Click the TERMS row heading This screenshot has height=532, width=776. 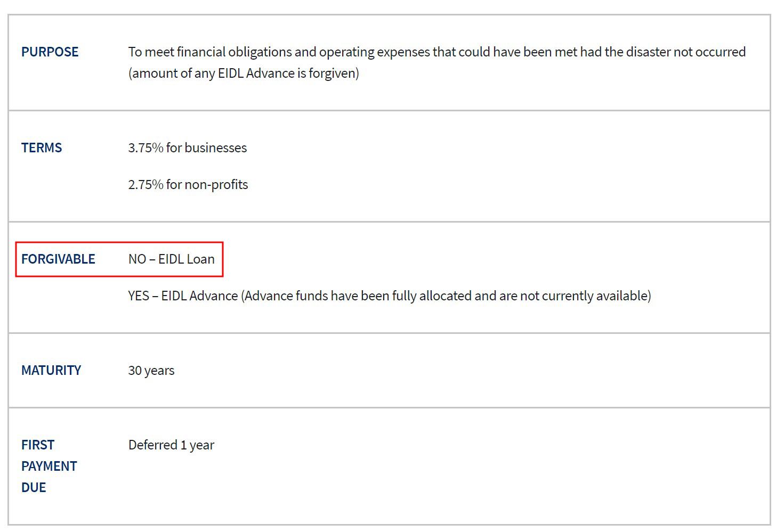(42, 148)
